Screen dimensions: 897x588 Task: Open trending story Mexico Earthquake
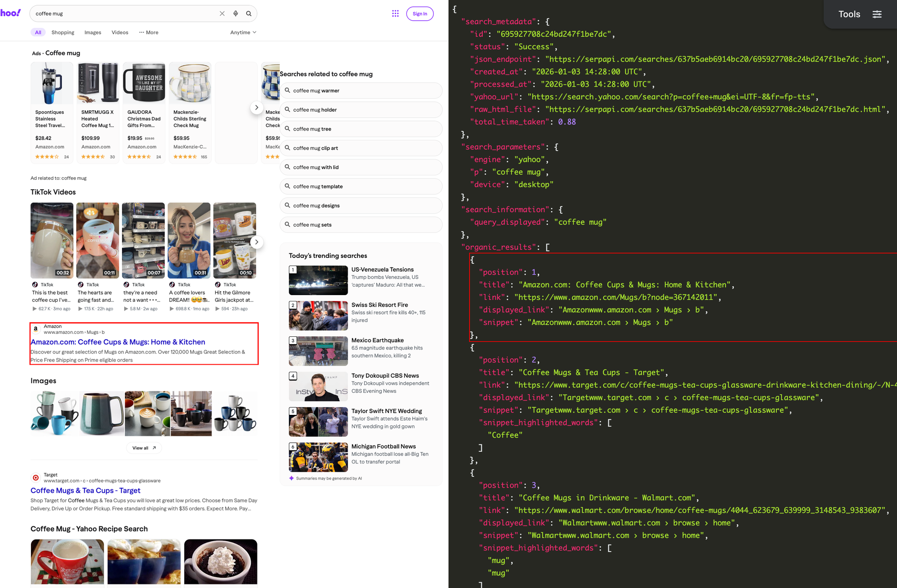coord(378,340)
